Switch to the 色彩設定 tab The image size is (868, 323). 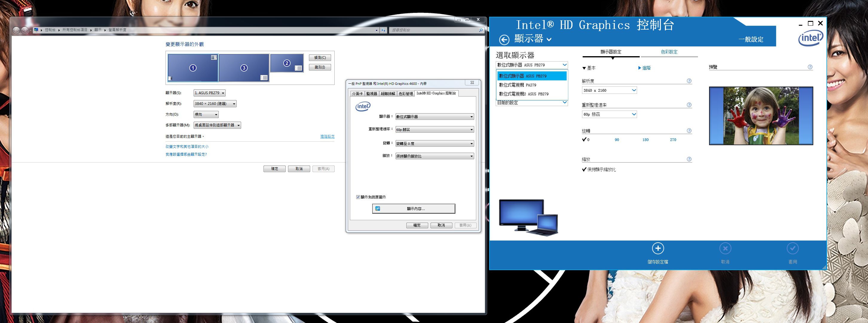coord(669,52)
